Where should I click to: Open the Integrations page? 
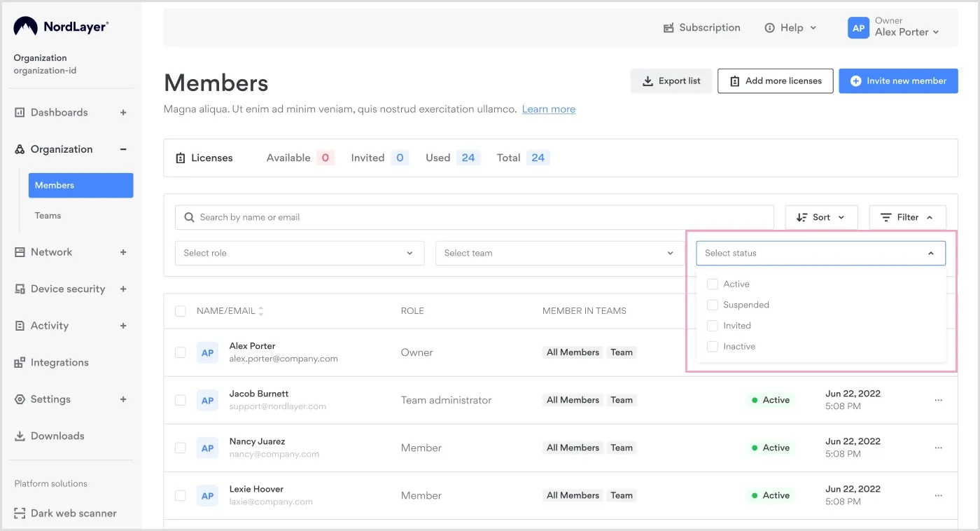[59, 362]
